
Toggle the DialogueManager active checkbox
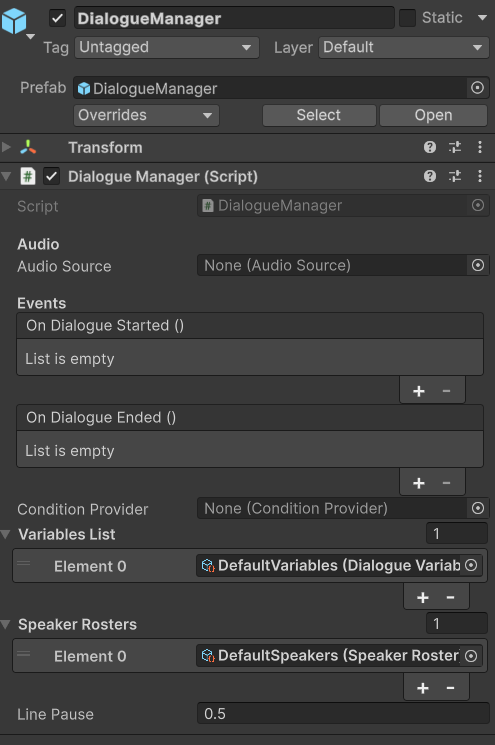[57, 19]
